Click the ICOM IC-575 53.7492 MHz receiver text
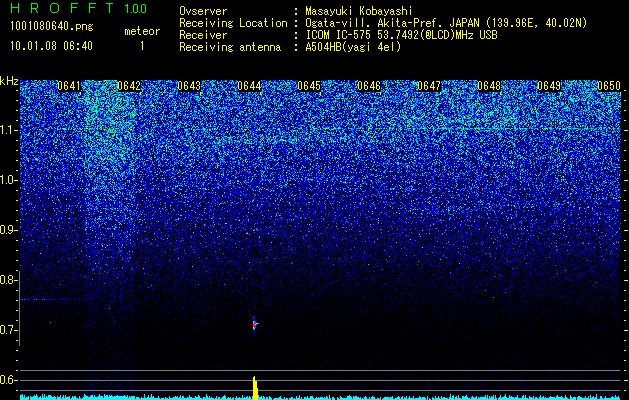This screenshot has width=629, height=400. pos(401,35)
